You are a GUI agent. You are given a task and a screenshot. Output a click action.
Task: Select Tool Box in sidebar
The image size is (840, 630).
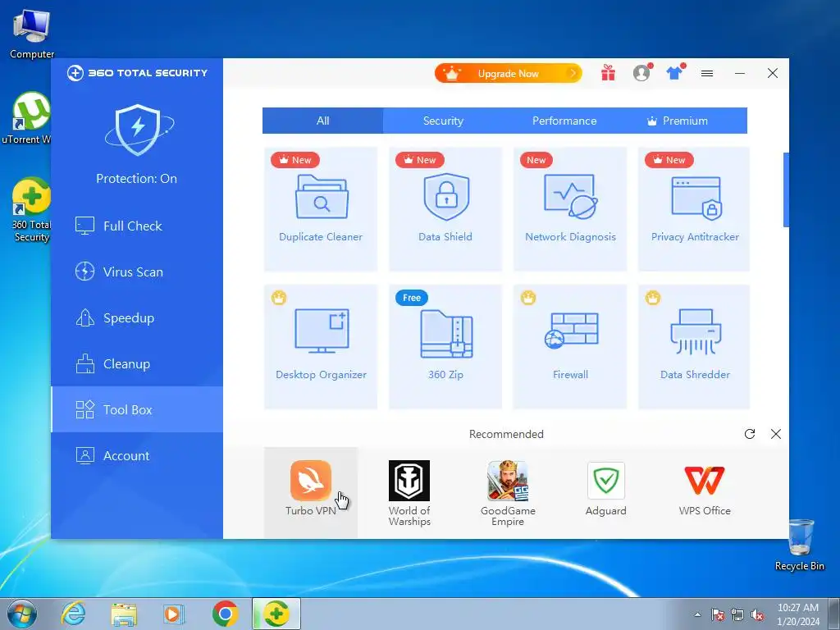coord(137,410)
